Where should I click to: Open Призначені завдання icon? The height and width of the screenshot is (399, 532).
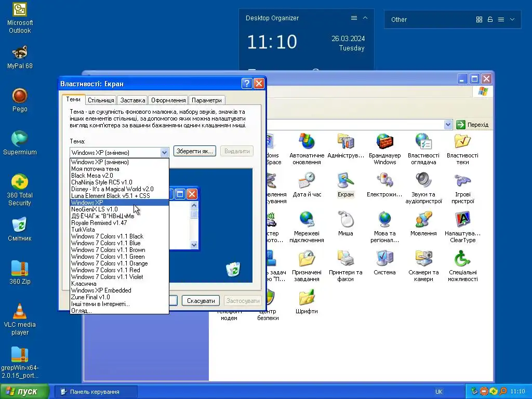click(x=307, y=267)
